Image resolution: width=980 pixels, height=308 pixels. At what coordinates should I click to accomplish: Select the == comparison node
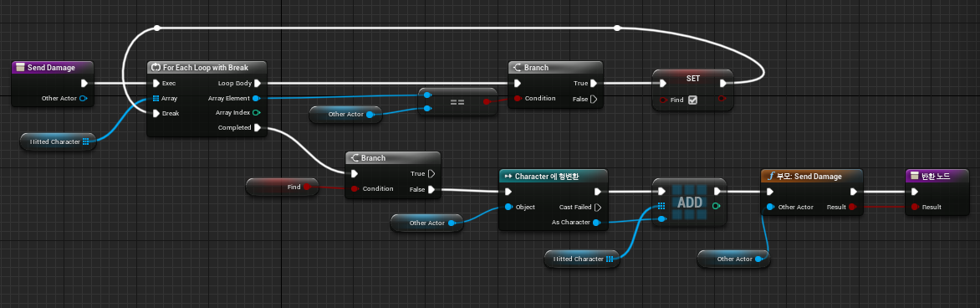tap(457, 101)
